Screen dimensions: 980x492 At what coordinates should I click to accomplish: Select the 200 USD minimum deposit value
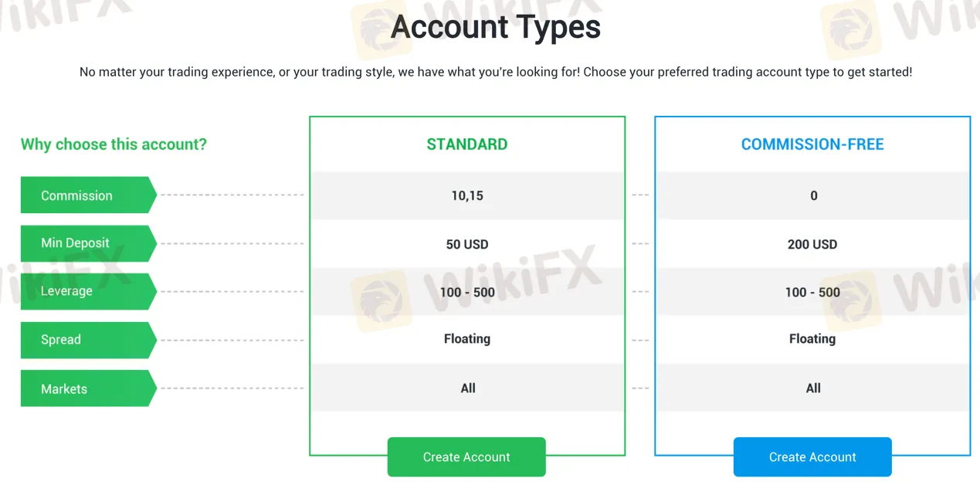pyautogui.click(x=812, y=244)
